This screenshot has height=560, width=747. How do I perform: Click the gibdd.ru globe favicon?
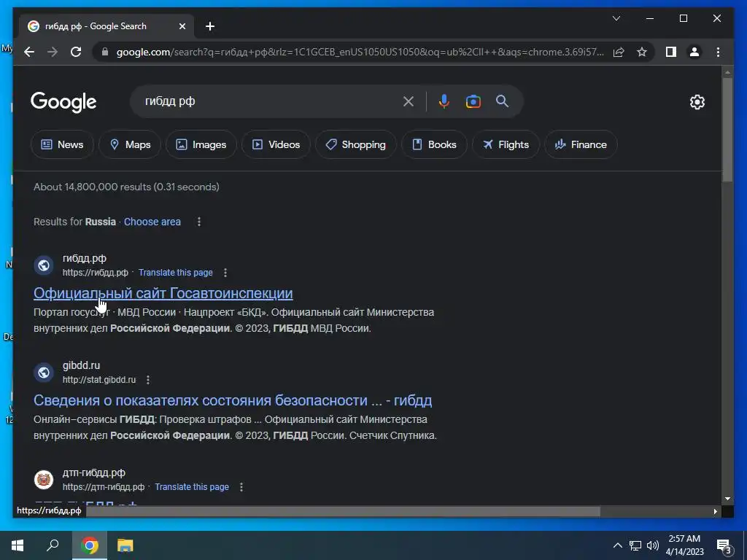44,373
